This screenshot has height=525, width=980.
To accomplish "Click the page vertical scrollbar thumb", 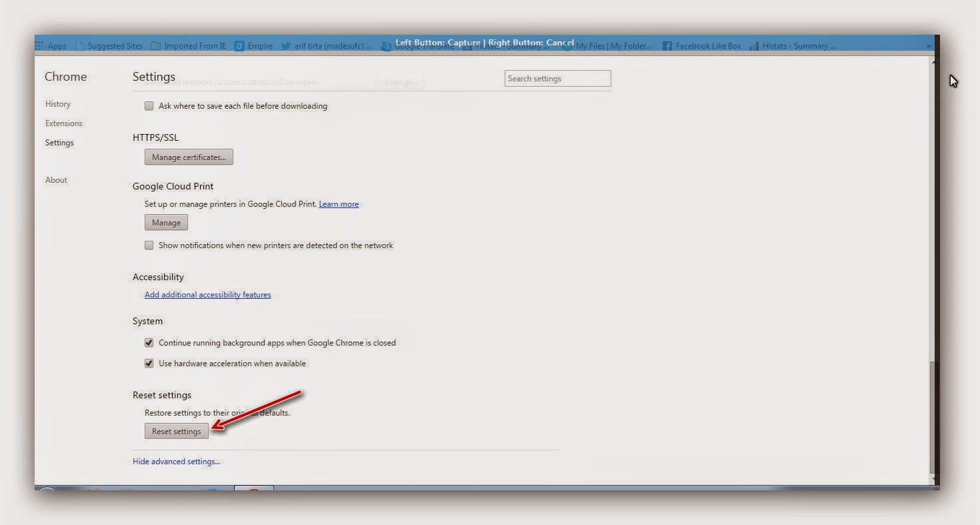I will click(933, 417).
